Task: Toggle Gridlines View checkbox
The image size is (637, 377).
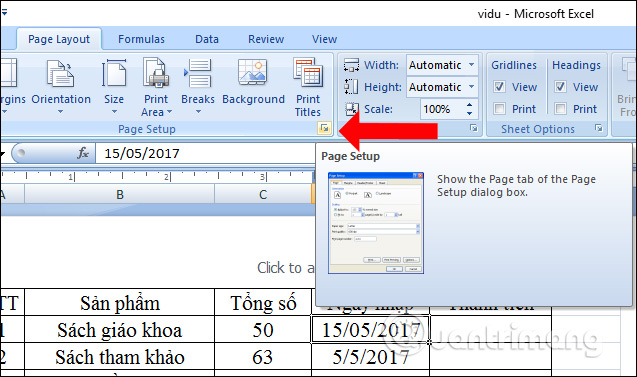Action: tap(499, 87)
